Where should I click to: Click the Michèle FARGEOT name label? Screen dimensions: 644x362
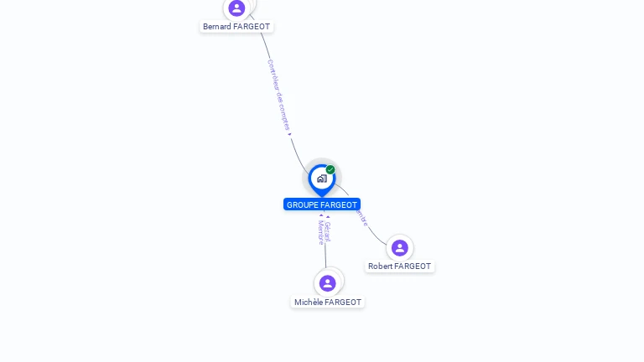(328, 302)
